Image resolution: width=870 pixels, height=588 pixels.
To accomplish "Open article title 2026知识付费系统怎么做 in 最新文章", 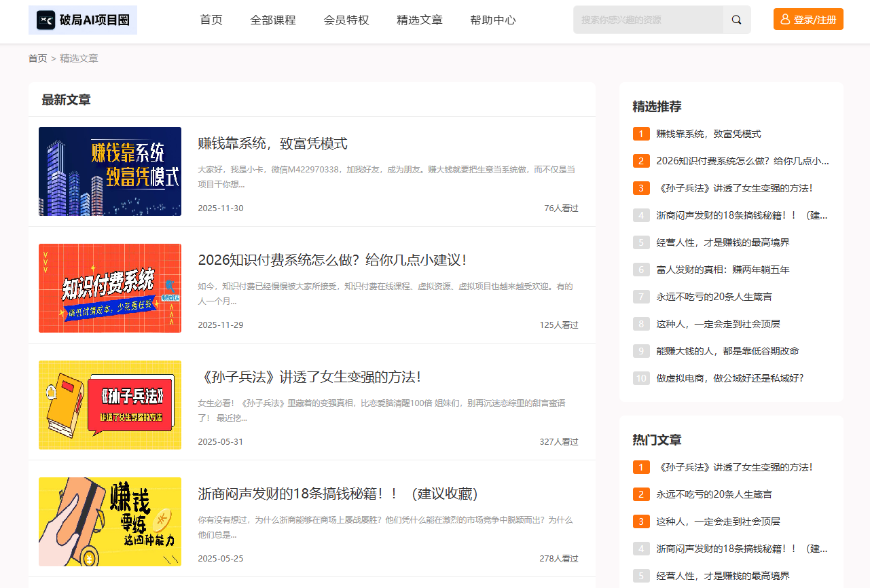I will click(x=332, y=260).
